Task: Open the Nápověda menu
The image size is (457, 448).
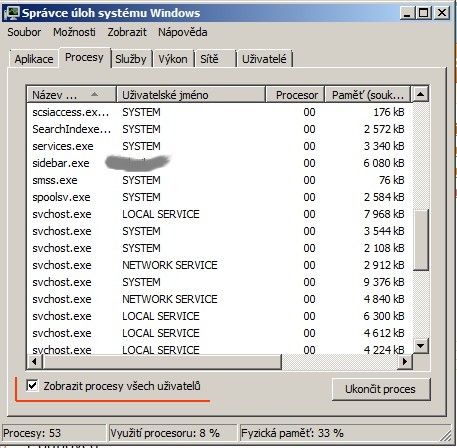Action: coord(182,32)
